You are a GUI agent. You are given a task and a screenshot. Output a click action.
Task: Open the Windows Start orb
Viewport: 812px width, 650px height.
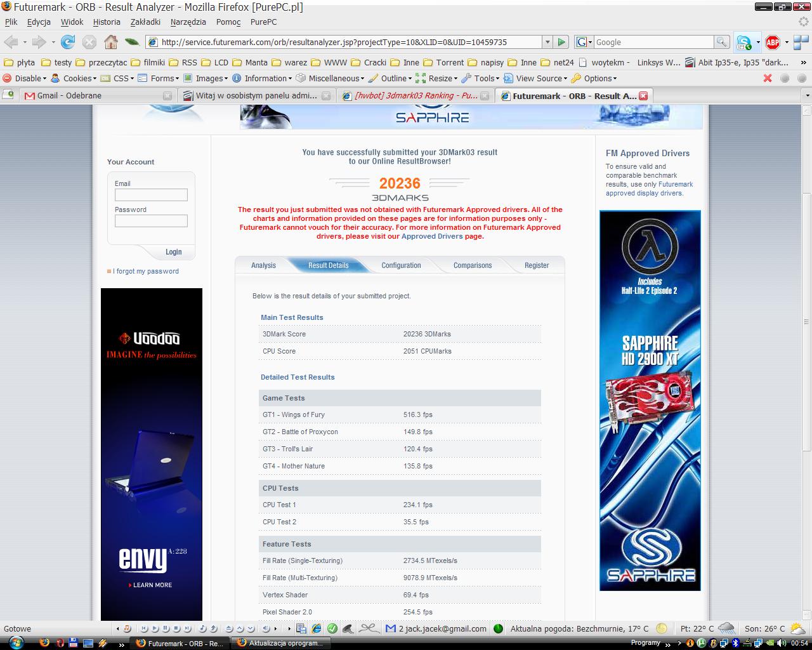point(15,642)
